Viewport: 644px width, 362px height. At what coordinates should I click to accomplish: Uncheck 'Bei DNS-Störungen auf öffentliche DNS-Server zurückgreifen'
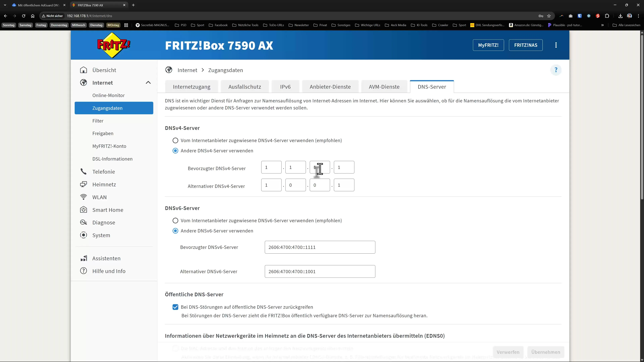pyautogui.click(x=175, y=307)
